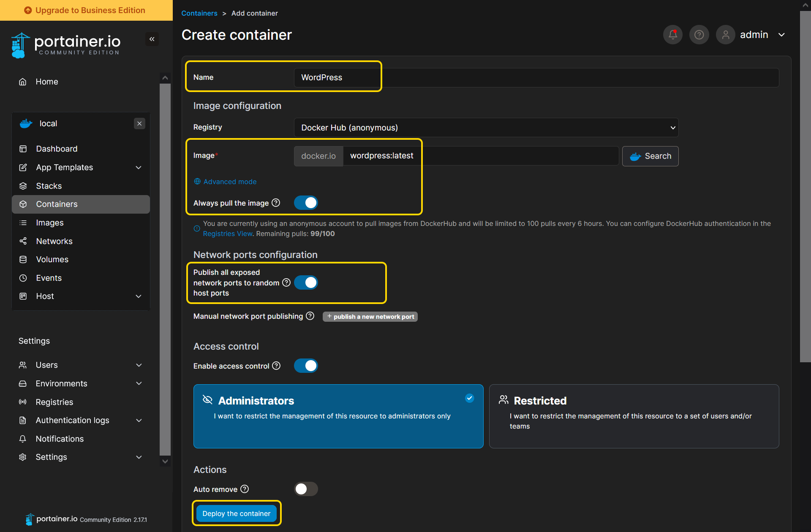Image resolution: width=811 pixels, height=532 pixels.
Task: Click the Environments drive icon
Action: pos(23,384)
